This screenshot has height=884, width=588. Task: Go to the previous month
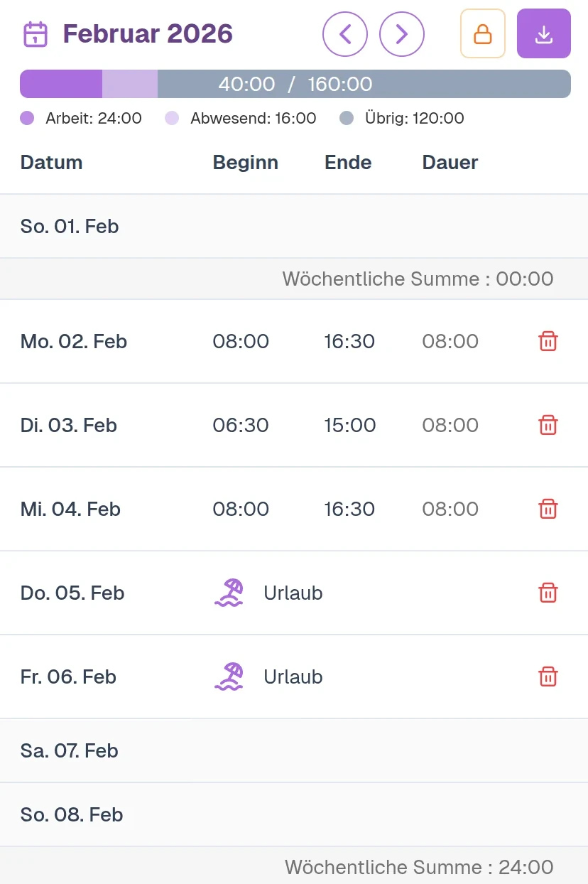345,33
